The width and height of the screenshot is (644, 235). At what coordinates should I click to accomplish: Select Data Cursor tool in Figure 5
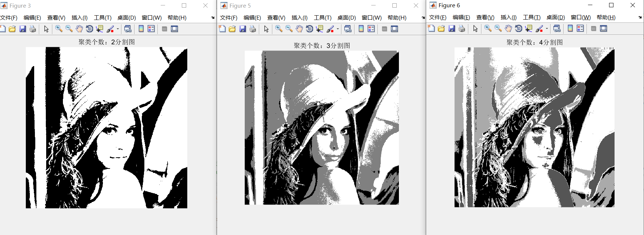tap(320, 29)
